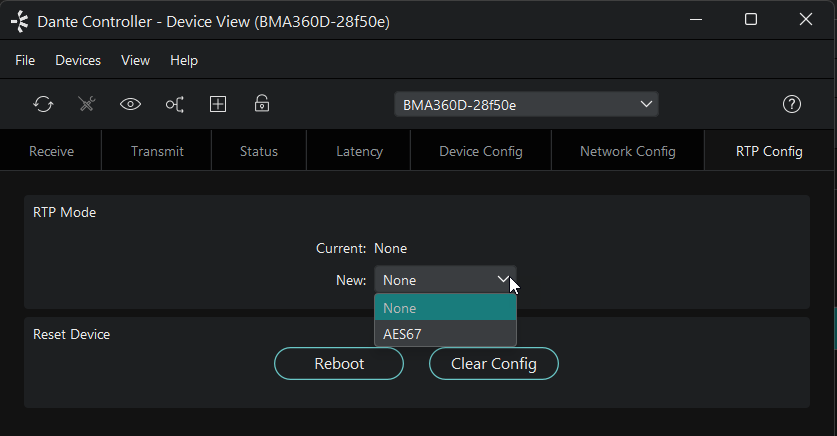The height and width of the screenshot is (436, 837).
Task: Open the Devices menu
Action: (x=78, y=60)
